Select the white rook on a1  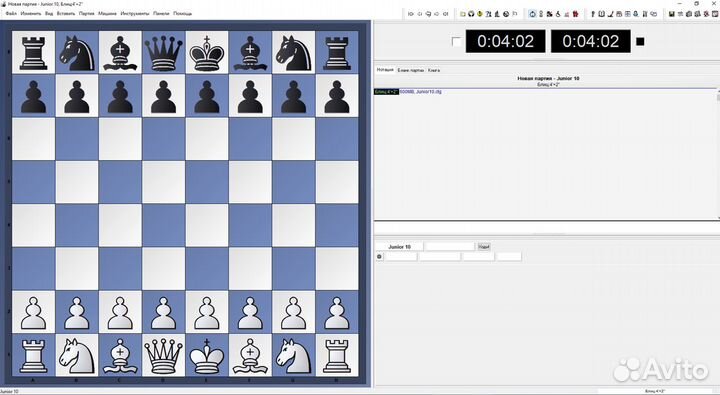click(x=34, y=356)
